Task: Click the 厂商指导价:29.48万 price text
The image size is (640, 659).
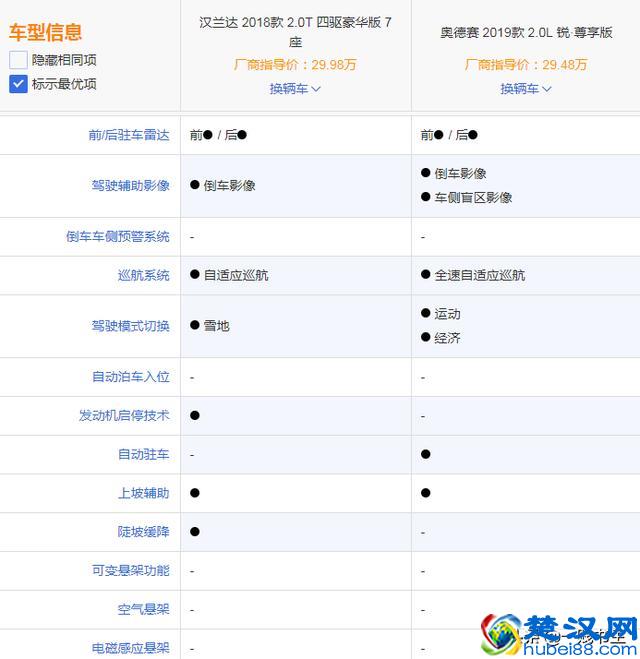Action: click(x=526, y=65)
